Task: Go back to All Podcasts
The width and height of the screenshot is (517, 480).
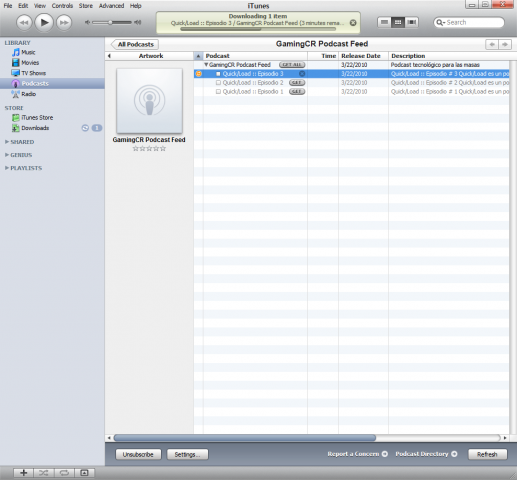Action: coord(135,44)
